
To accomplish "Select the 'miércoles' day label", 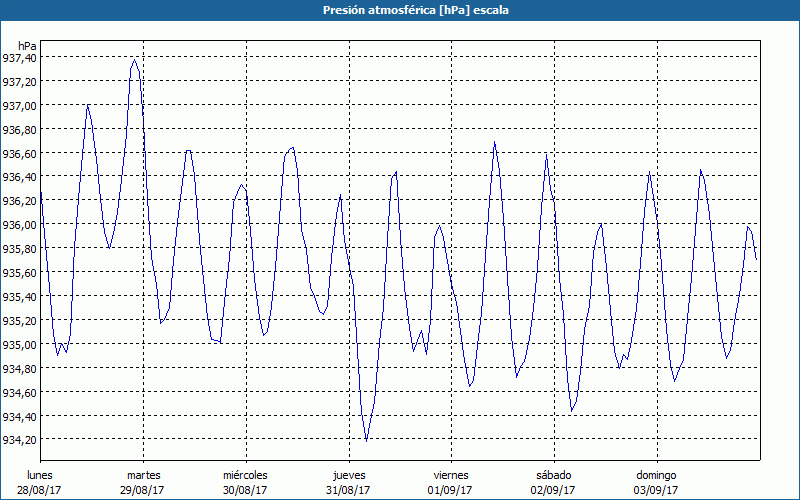I will (x=245, y=475).
